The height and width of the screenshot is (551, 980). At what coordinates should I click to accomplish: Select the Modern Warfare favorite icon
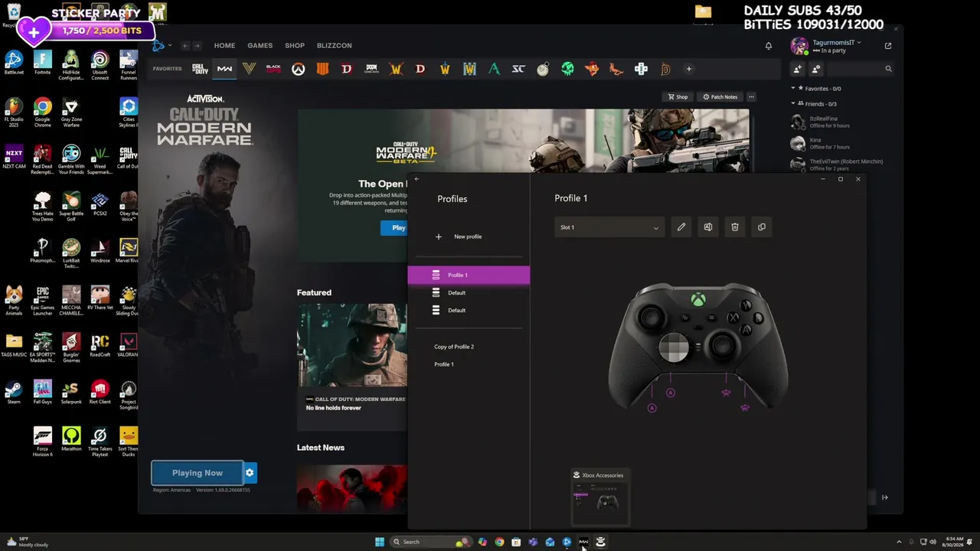224,69
